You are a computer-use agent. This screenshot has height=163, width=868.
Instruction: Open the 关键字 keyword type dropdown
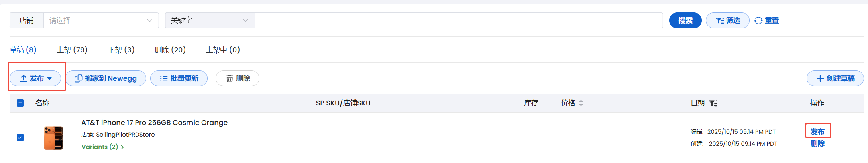[210, 20]
